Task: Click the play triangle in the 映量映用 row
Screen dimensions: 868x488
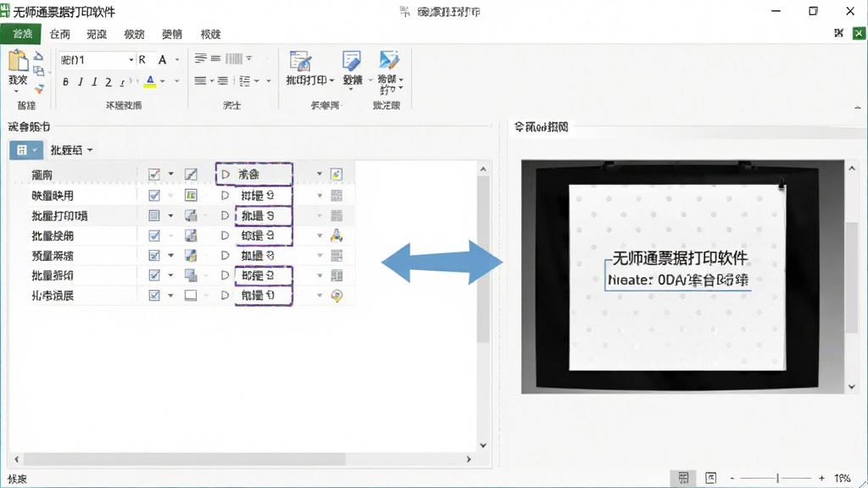Action: (x=225, y=196)
